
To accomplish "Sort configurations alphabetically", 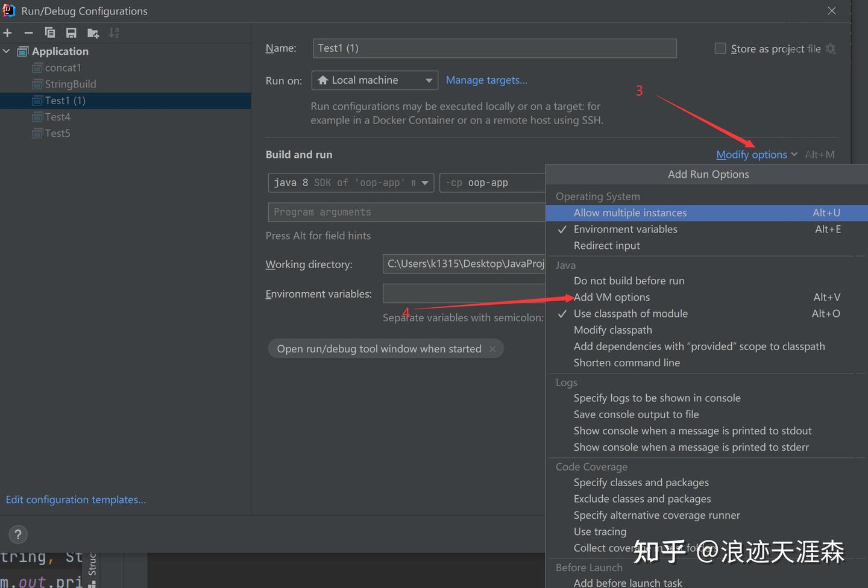I will click(x=113, y=33).
